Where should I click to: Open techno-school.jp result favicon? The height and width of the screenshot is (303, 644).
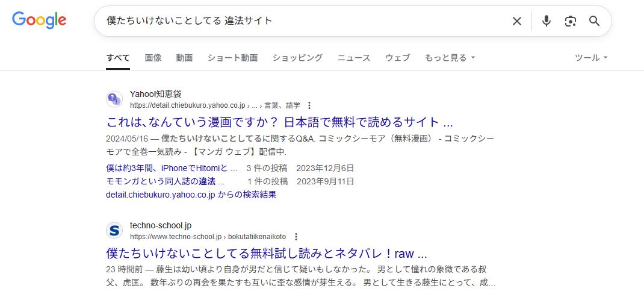coord(114,231)
